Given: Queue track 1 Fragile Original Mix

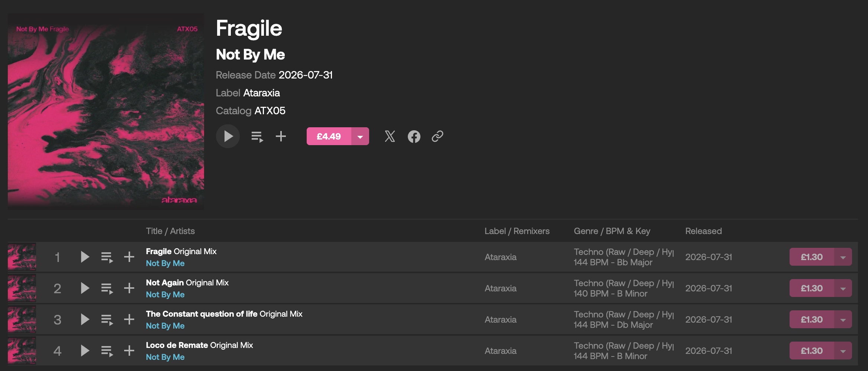Looking at the screenshot, I should [x=107, y=257].
